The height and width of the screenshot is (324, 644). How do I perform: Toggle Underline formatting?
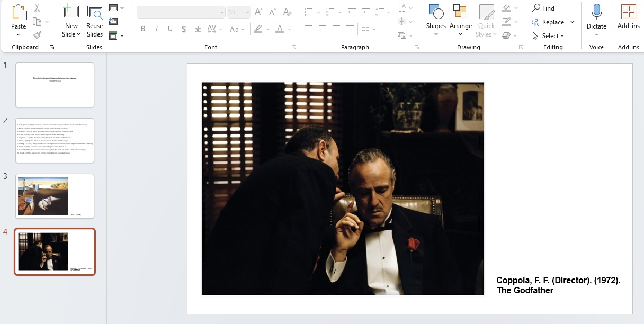(171, 29)
